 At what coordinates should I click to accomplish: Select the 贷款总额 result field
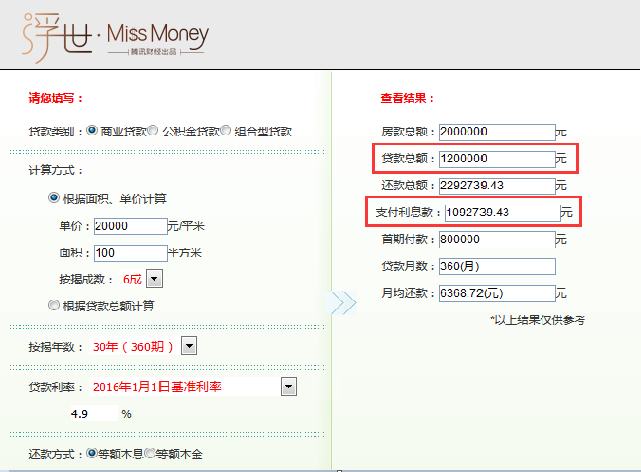pos(496,158)
